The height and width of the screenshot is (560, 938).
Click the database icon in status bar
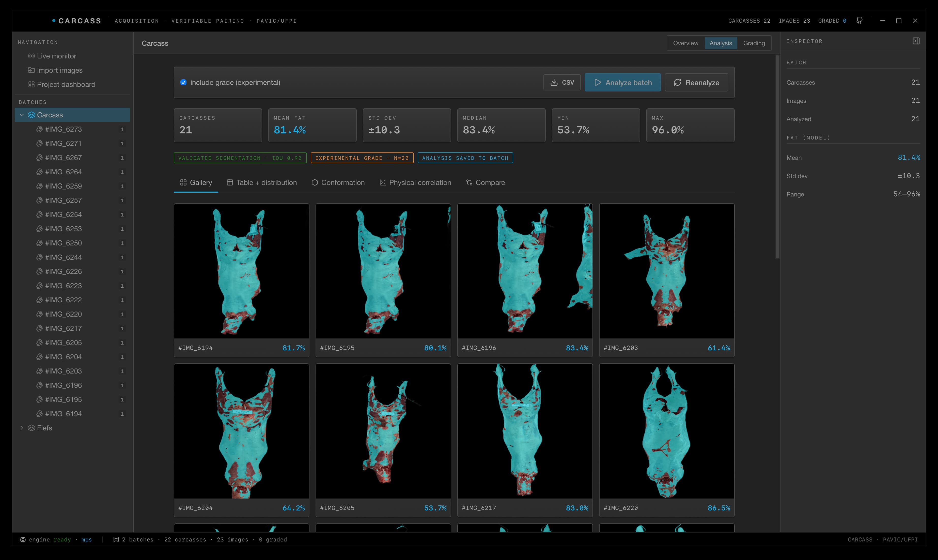pos(116,540)
